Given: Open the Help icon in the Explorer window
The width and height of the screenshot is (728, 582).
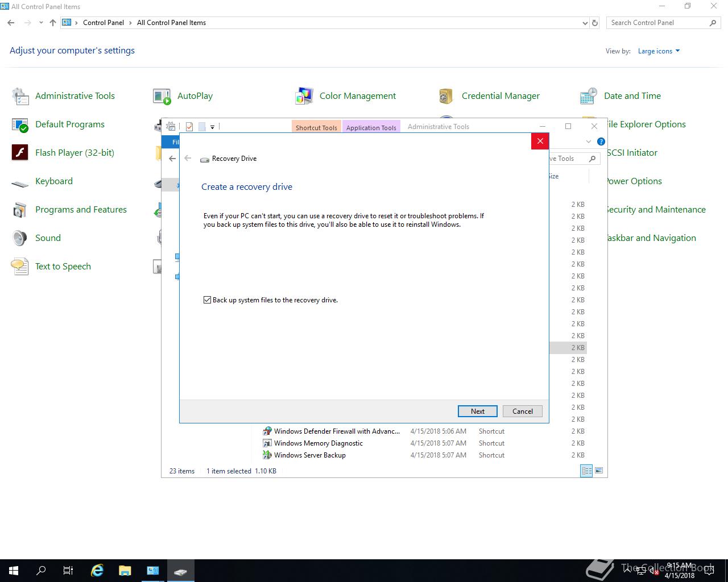Looking at the screenshot, I should click(601, 142).
